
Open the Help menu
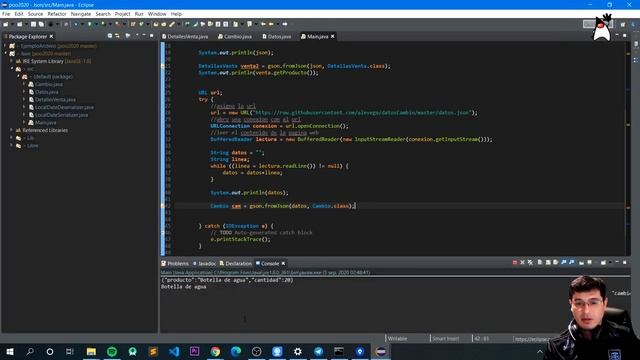tap(176, 14)
